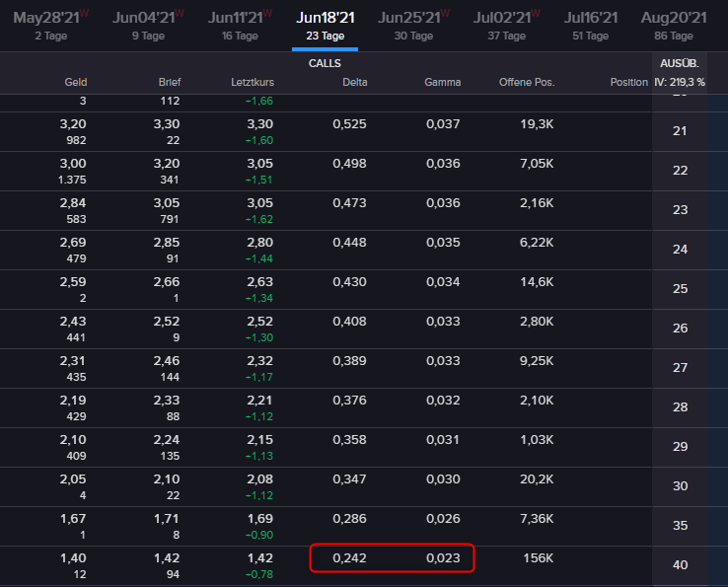The height and width of the screenshot is (587, 728).
Task: Select strike price 40
Action: point(680,565)
